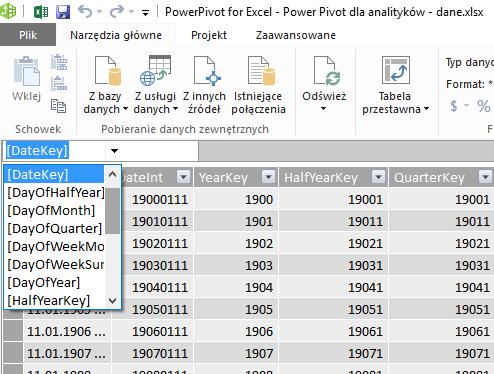Click date cell 11.01.1907
494x374 pixels.
point(66,354)
